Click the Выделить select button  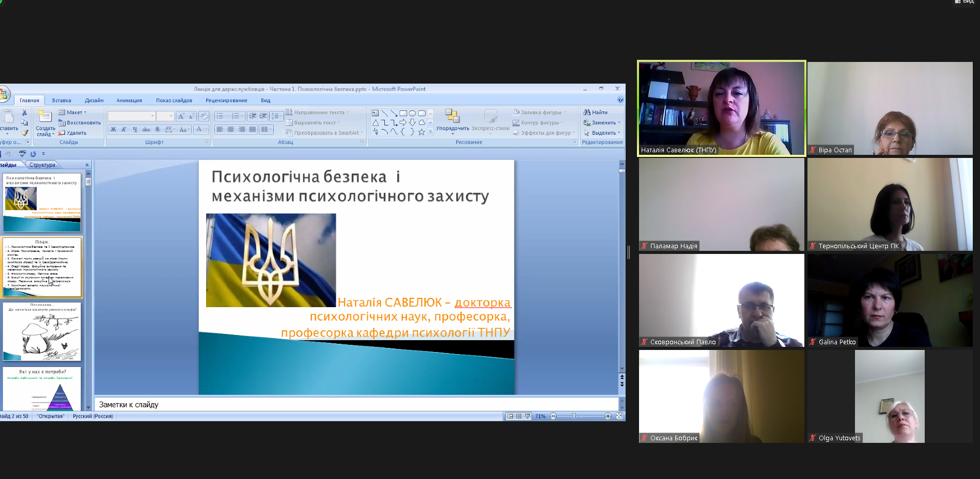(x=602, y=133)
